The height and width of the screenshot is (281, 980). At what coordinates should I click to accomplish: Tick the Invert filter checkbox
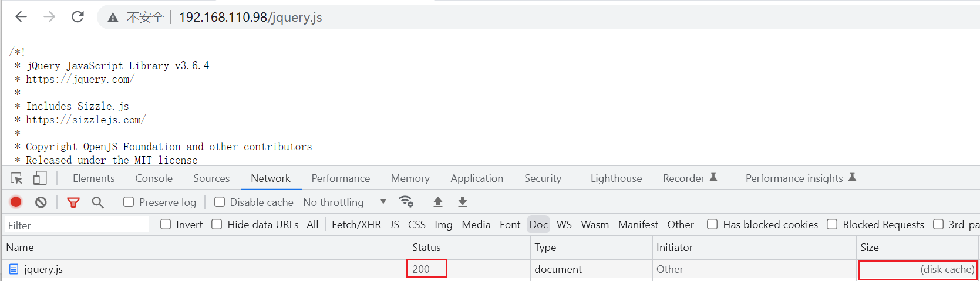(x=166, y=225)
